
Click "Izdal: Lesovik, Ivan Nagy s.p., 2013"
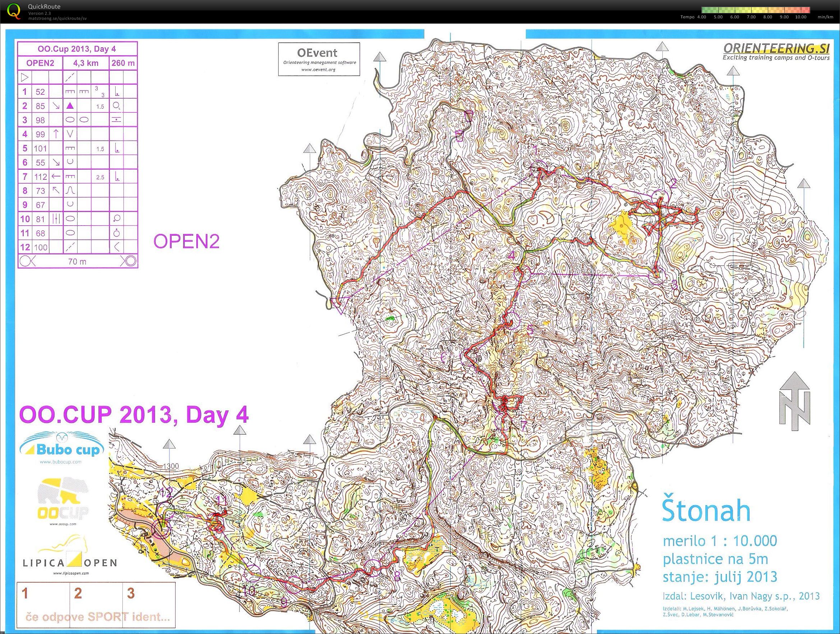pos(741,596)
